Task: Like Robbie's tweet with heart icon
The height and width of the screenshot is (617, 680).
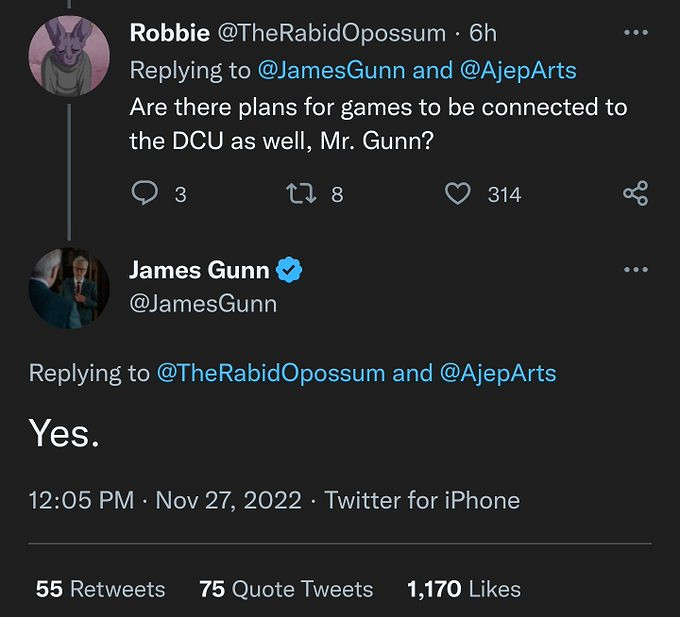Action: pyautogui.click(x=458, y=194)
